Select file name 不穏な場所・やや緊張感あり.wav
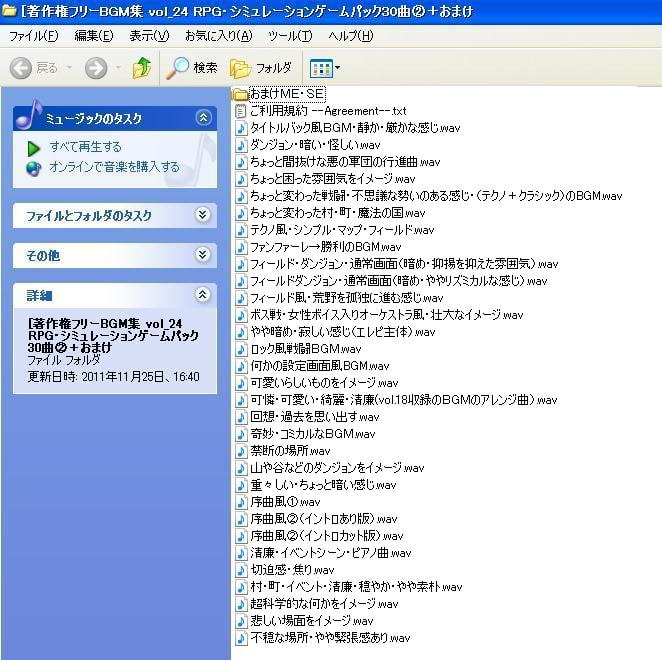The width and height of the screenshot is (662, 660). [x=330, y=638]
